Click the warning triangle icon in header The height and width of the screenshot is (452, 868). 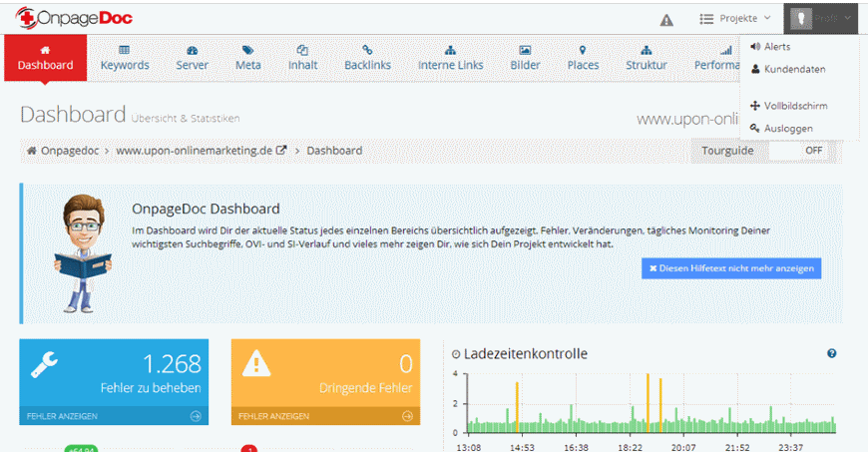(x=666, y=19)
